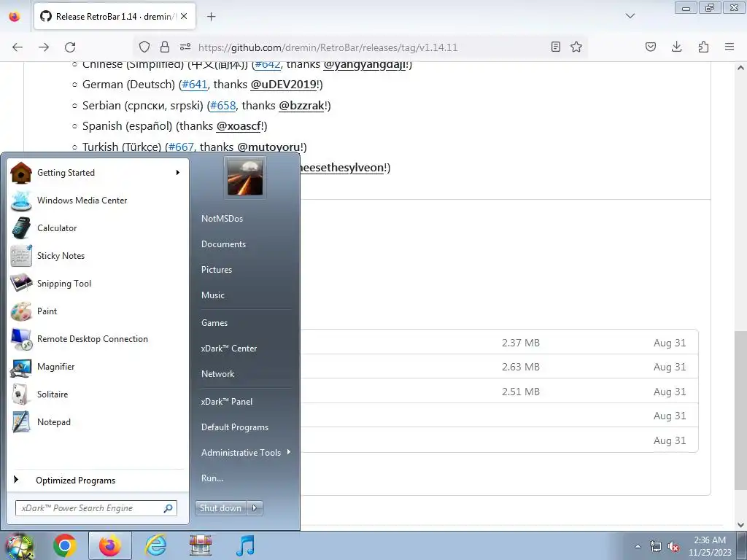The height and width of the screenshot is (560, 747).
Task: Bookmark this page with the star
Action: (x=576, y=47)
